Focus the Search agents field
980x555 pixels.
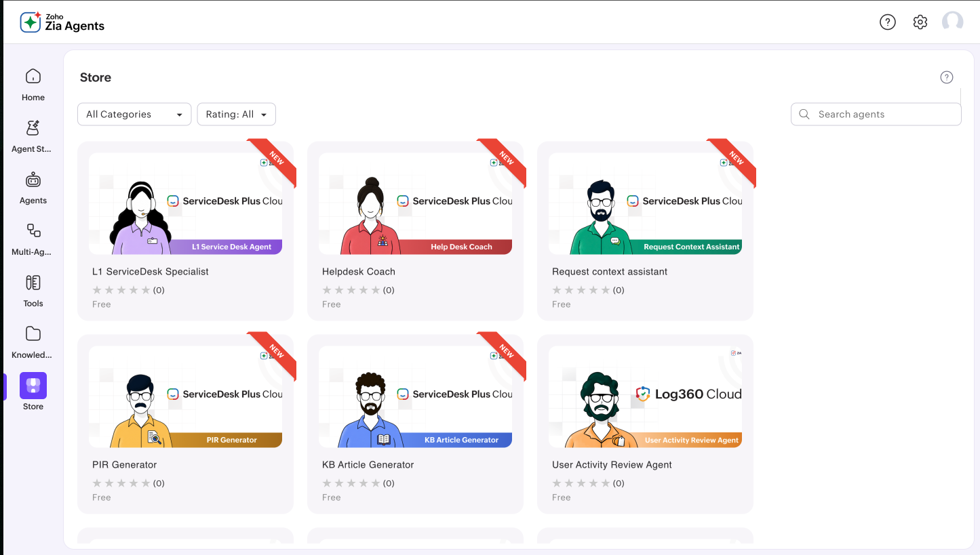[x=876, y=115]
